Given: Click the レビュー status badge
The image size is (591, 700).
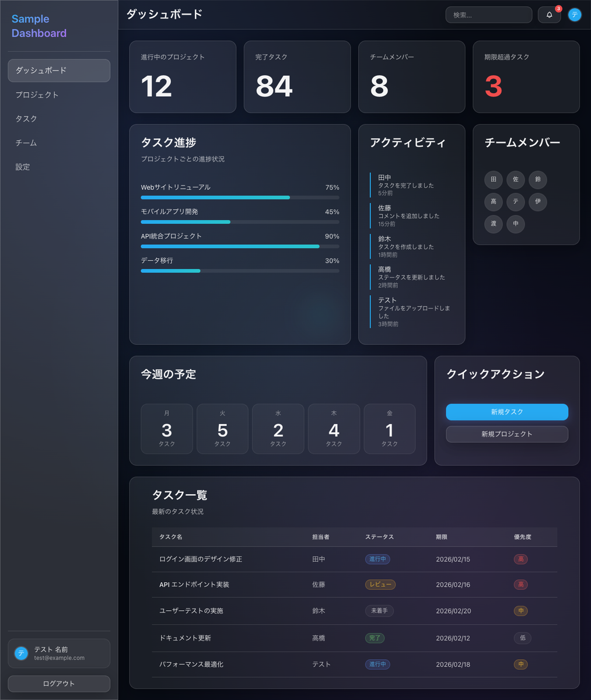Looking at the screenshot, I should click(x=380, y=584).
